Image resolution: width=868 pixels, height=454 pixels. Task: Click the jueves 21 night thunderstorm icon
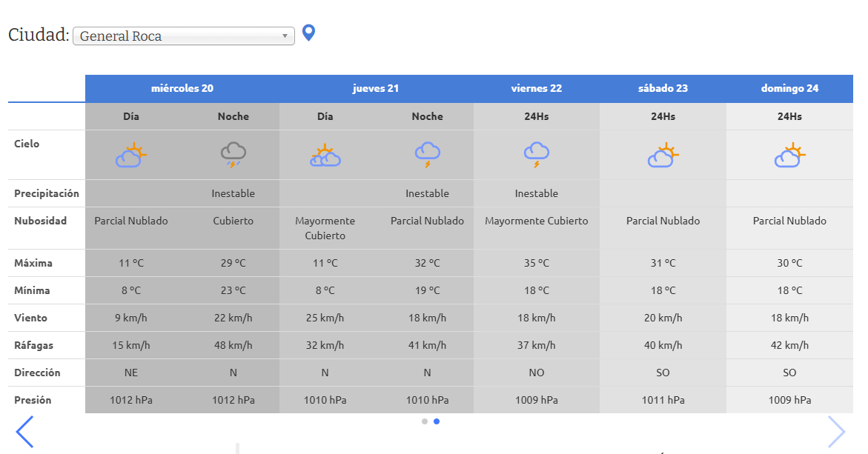pos(427,156)
